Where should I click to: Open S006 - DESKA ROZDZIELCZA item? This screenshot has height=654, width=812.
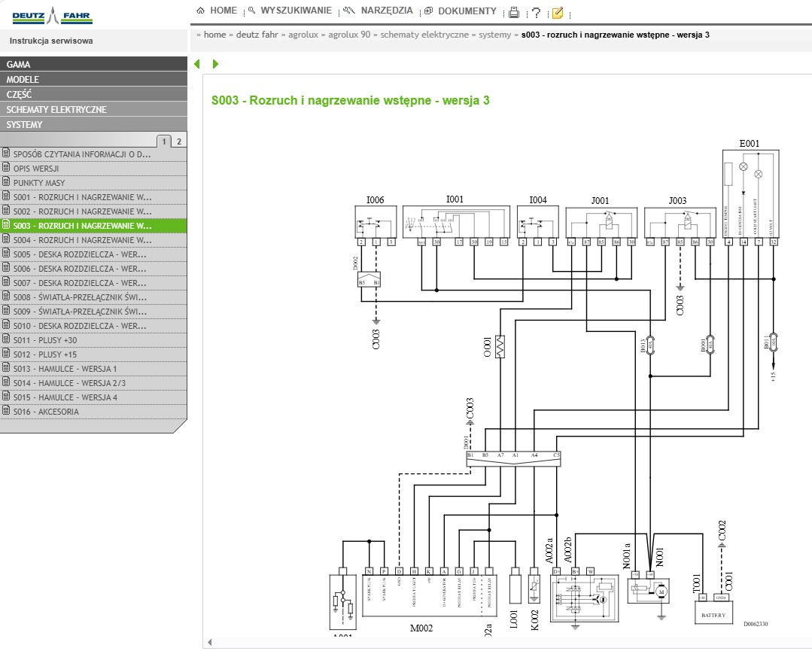click(x=93, y=269)
